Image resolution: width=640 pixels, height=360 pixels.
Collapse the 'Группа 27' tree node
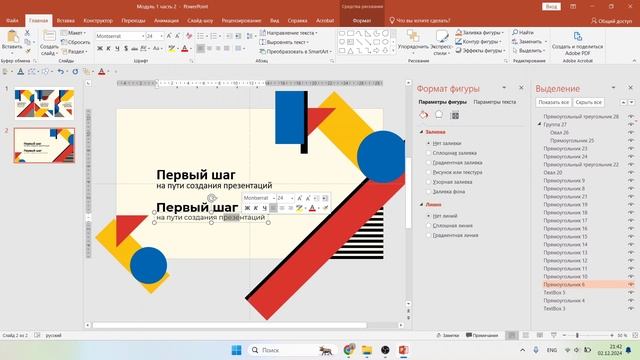pyautogui.click(x=539, y=124)
